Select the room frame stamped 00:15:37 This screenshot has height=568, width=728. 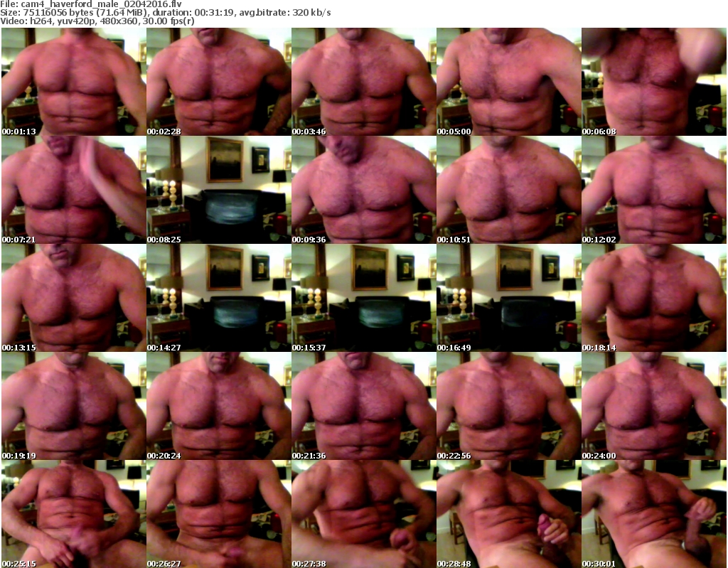coord(364,298)
